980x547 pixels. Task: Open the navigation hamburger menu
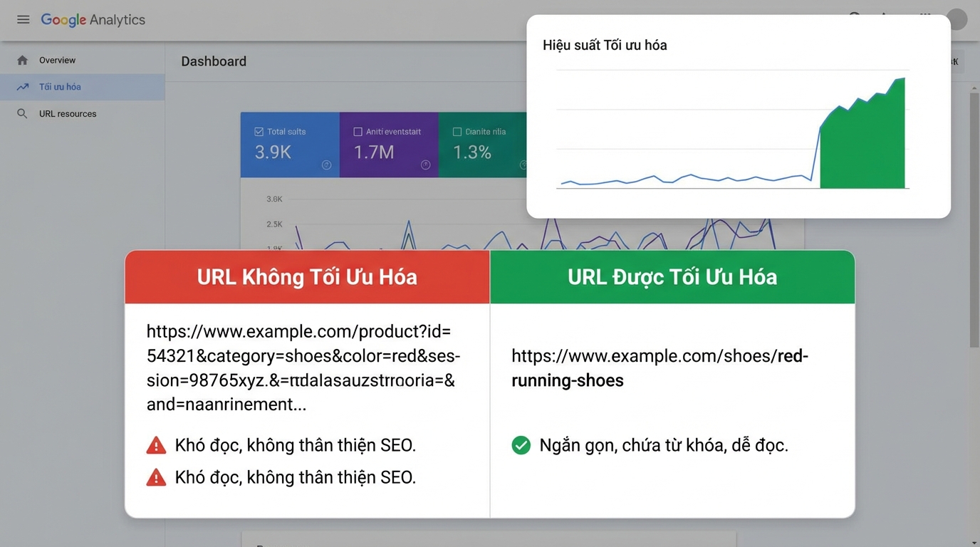[23, 19]
